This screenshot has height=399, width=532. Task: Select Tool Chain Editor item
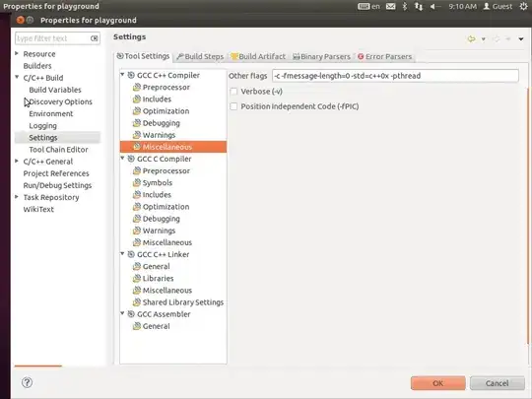click(58, 150)
